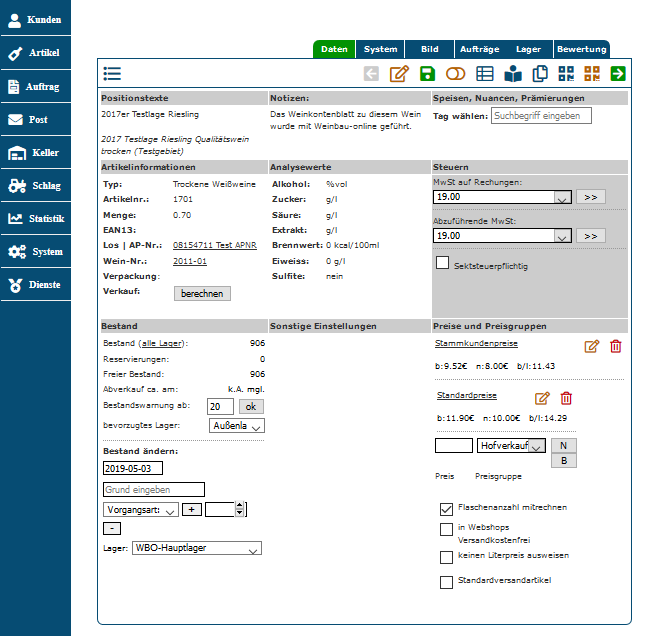The height and width of the screenshot is (636, 646).
Task: Open the list menu icon at top left
Action: (x=112, y=73)
